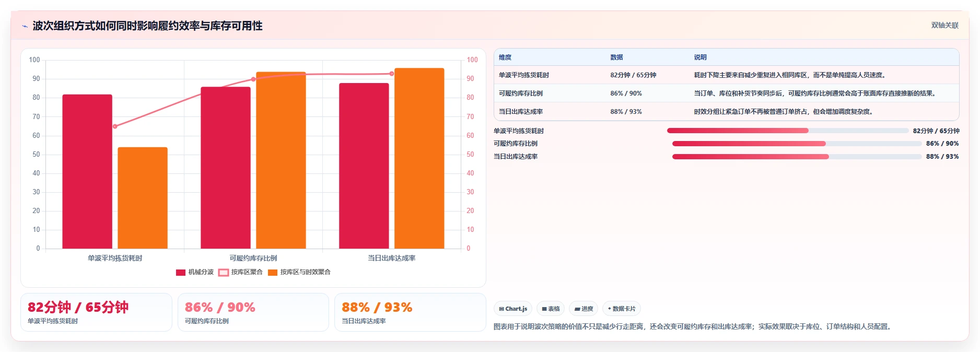Click the small icon inside the Chart.js chip

pyautogui.click(x=501, y=309)
